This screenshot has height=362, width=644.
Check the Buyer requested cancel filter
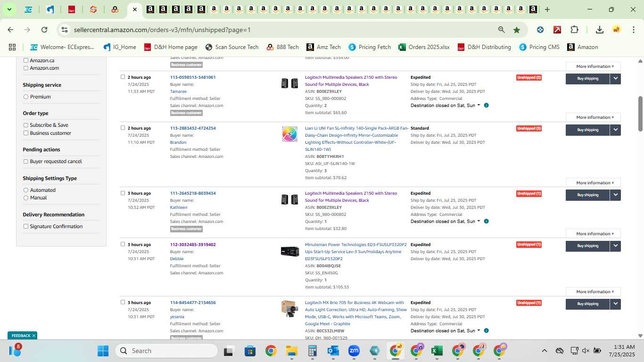pos(26,161)
